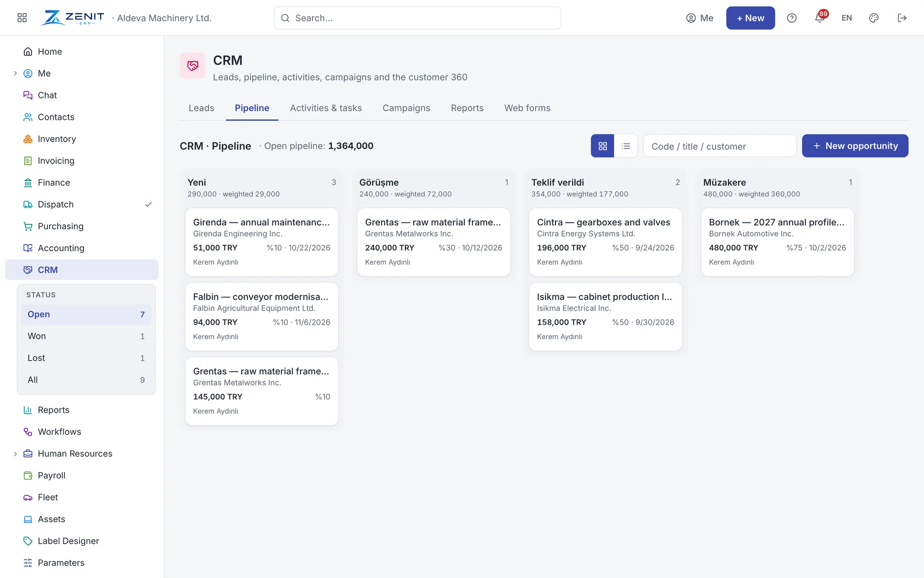Filter status by Lost
924x578 pixels.
[86, 358]
